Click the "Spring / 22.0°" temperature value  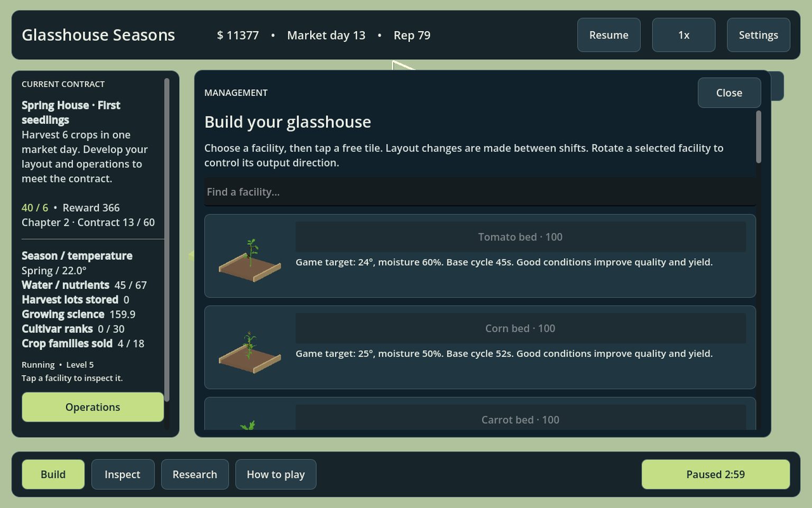click(x=54, y=271)
